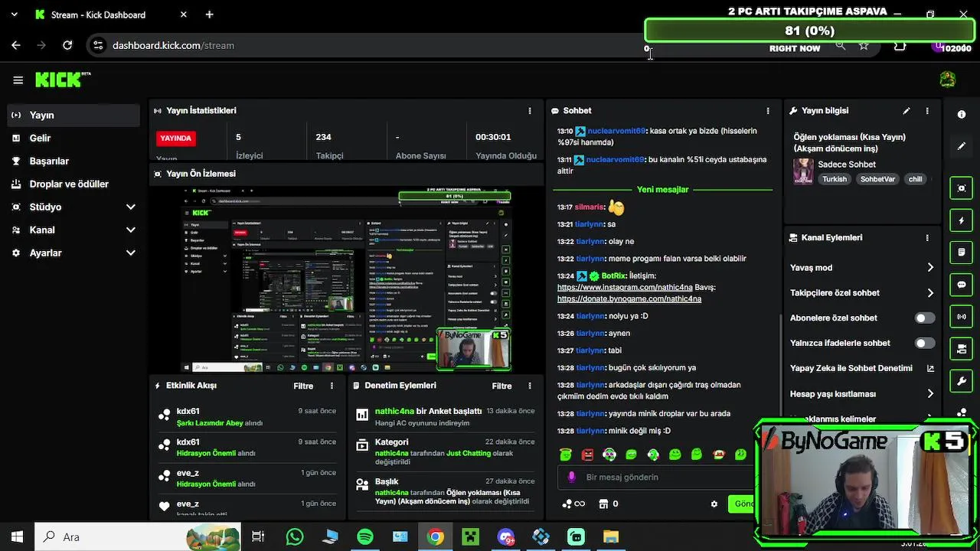Open Yayın İstatistikleri three-dot menu
980x551 pixels.
click(x=530, y=111)
